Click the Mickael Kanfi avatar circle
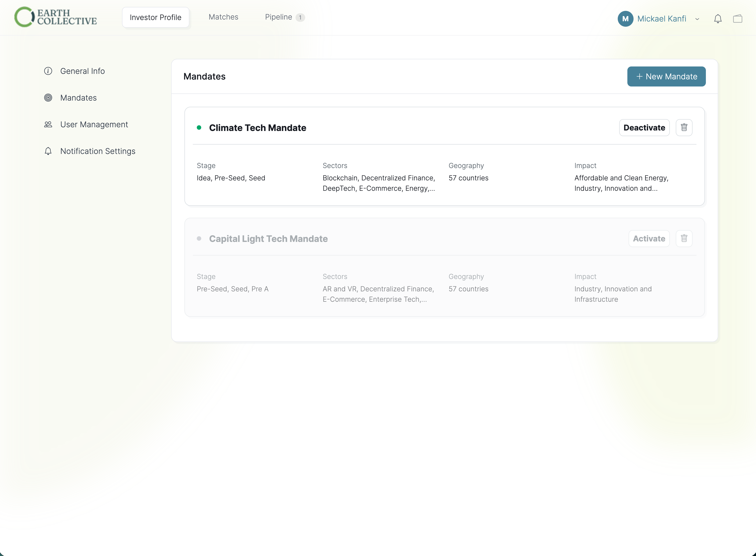 pos(626,19)
